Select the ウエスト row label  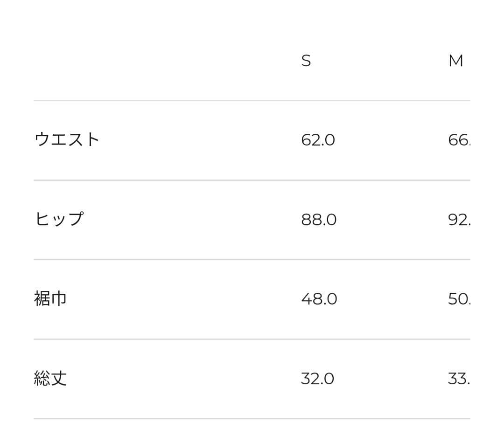(67, 140)
